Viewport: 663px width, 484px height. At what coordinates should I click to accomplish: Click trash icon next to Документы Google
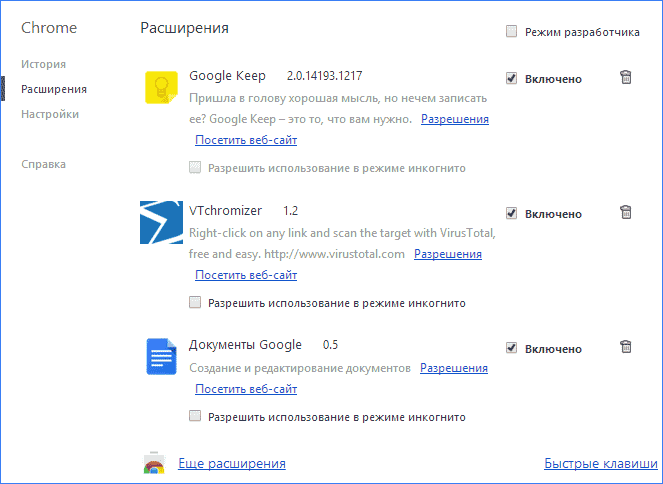626,347
